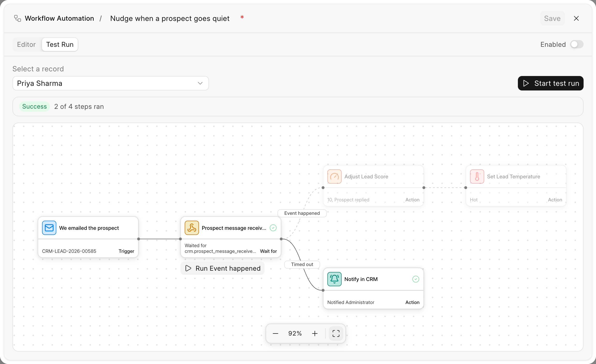Fit workflow to view with fullscreen icon
The height and width of the screenshot is (364, 596).
pos(336,333)
